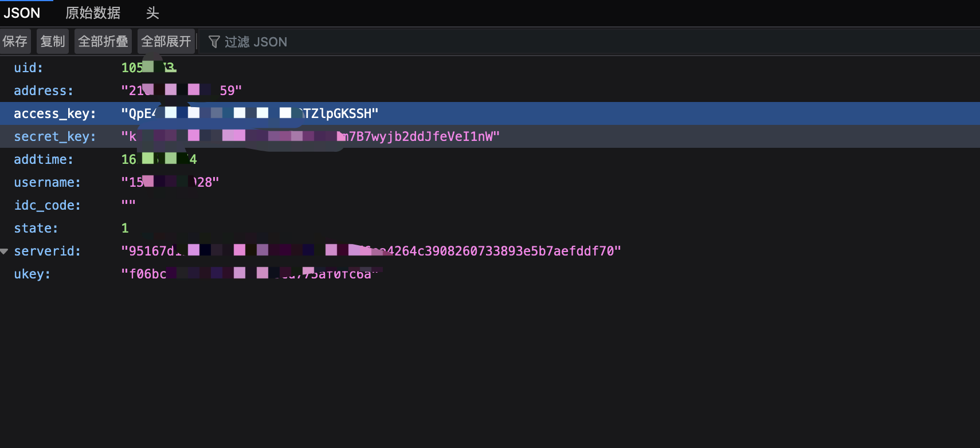Screen dimensions: 980x448
Task: Click the secret_key value ending JfeVeI1nW
Action: 311,136
